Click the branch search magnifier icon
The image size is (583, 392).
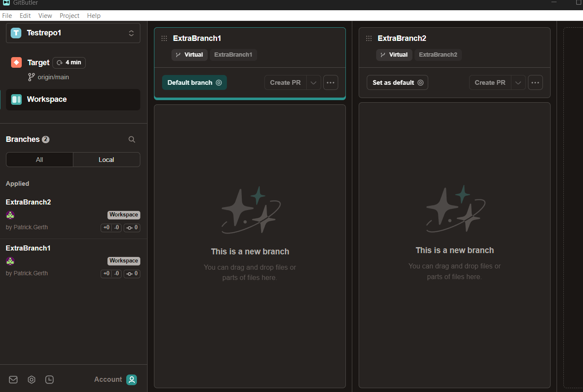point(132,139)
